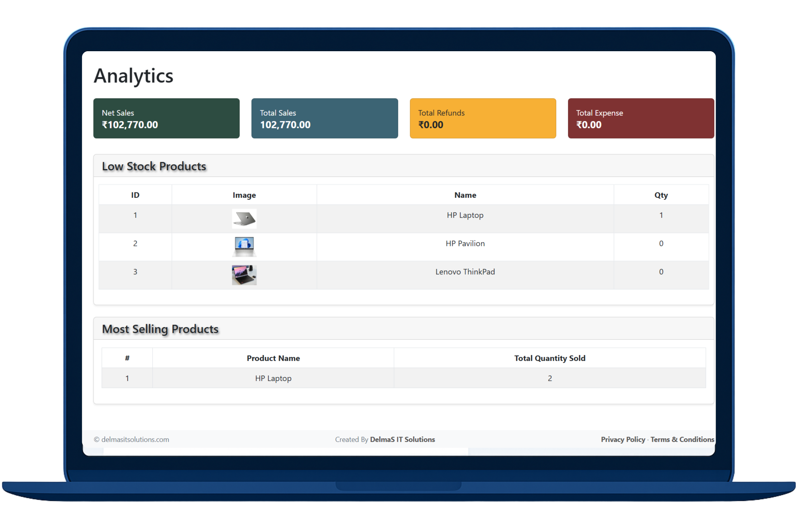Select the Net Sales summary card
Image resolution: width=798 pixels, height=532 pixels.
[166, 118]
